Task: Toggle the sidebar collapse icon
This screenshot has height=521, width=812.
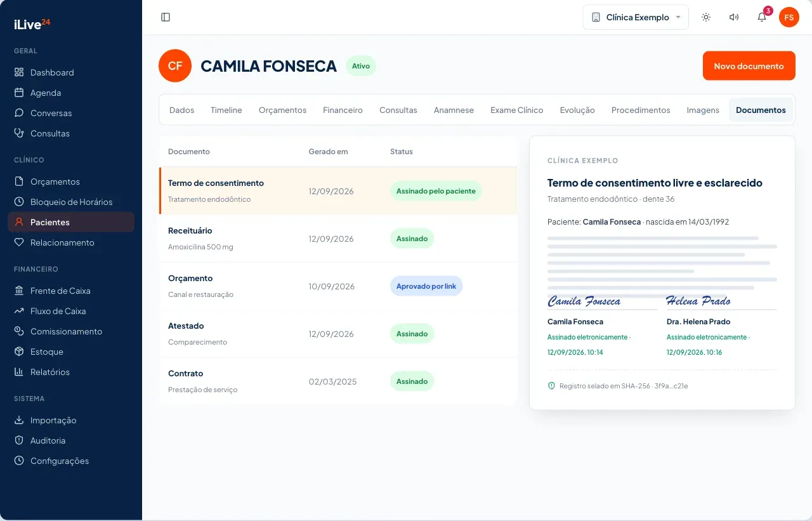Action: 166,17
